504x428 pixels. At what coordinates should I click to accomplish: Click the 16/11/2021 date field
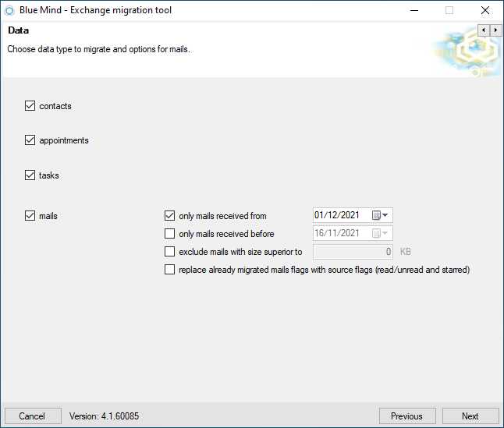[x=353, y=233]
